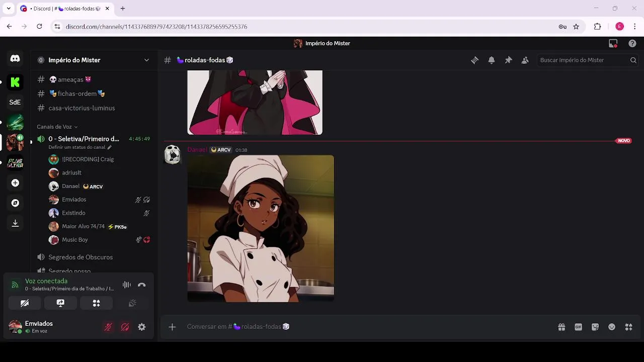This screenshot has height=362, width=644.
Task: Click the voice connection signal icon
Action: (x=15, y=285)
